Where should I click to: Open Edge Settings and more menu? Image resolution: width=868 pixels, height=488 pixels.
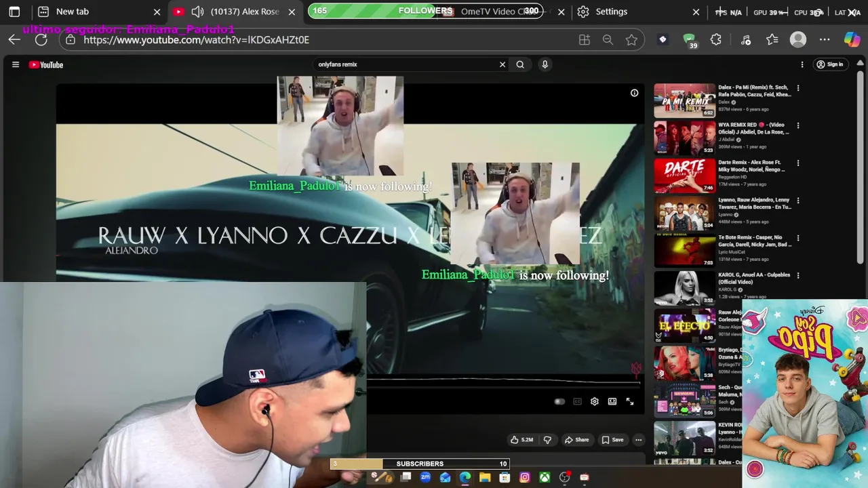pos(825,40)
